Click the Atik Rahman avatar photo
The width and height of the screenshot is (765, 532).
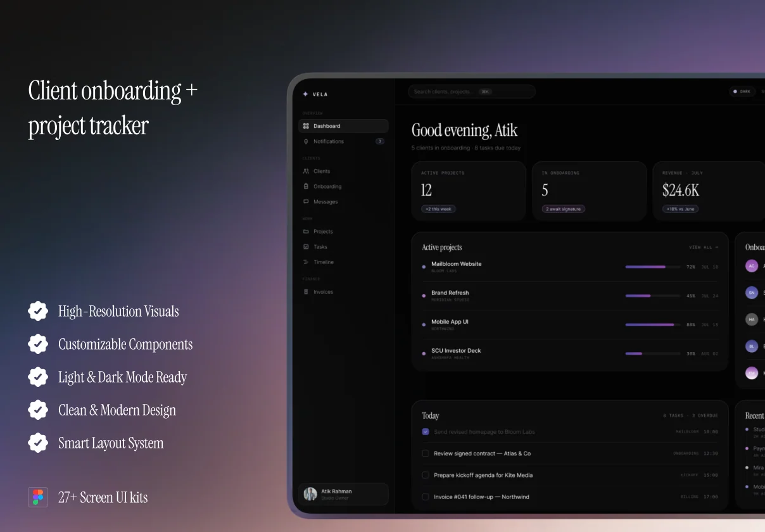click(x=310, y=494)
